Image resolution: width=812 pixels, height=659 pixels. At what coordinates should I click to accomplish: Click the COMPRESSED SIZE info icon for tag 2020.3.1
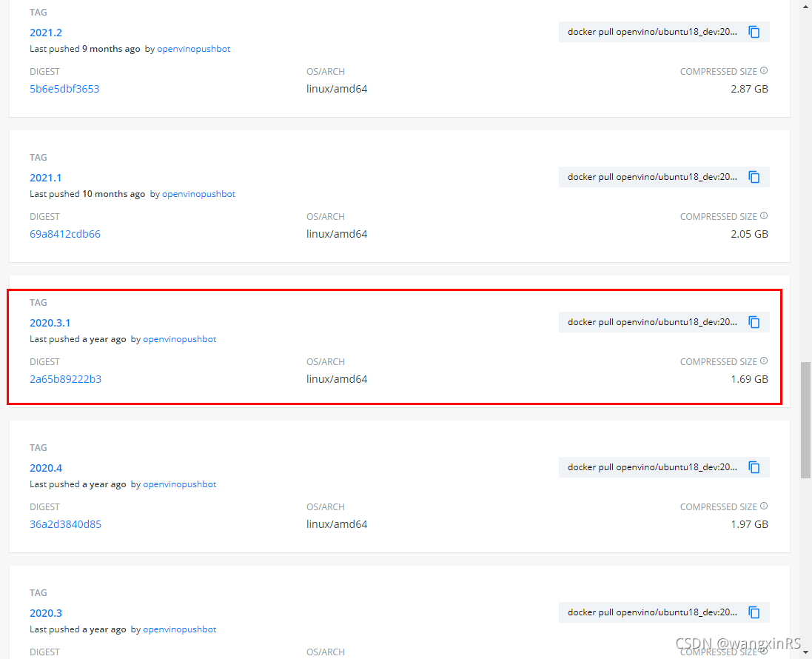pyautogui.click(x=764, y=361)
